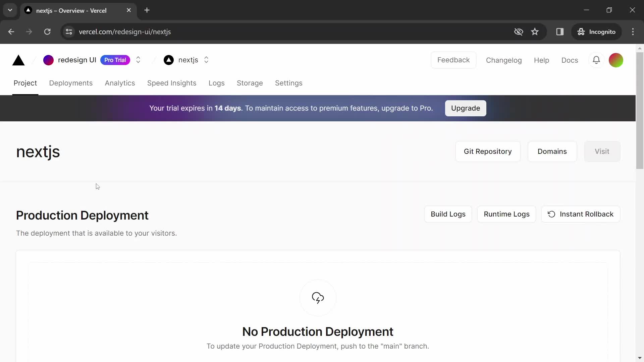
Task: Click the scrollbar down arrow
Action: click(640, 358)
